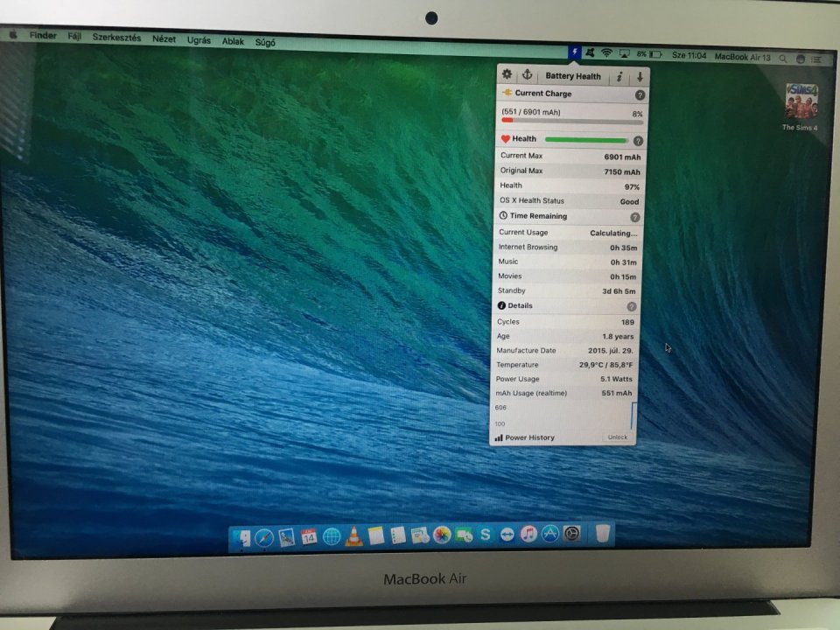Image resolution: width=840 pixels, height=630 pixels.
Task: Open the Szerkesztés menu
Action: 116,38
